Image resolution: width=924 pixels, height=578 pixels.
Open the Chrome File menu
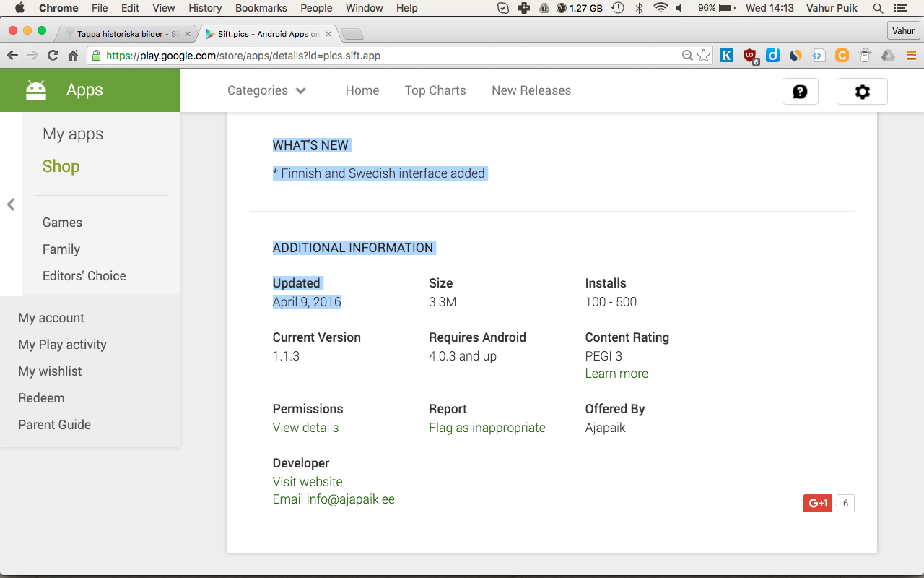100,8
